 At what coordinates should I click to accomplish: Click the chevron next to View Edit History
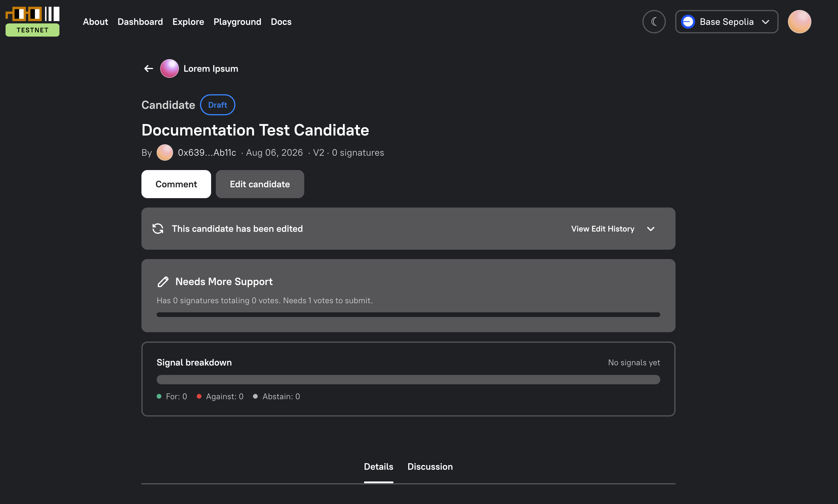pos(651,229)
